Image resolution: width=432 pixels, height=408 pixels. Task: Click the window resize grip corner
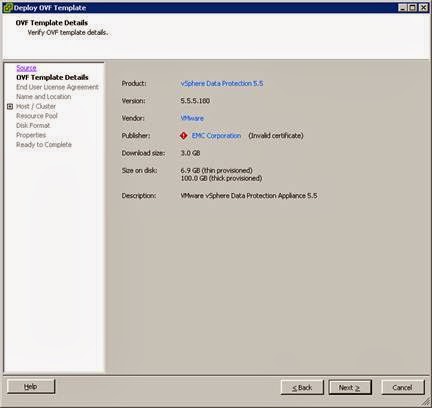[x=426, y=402]
